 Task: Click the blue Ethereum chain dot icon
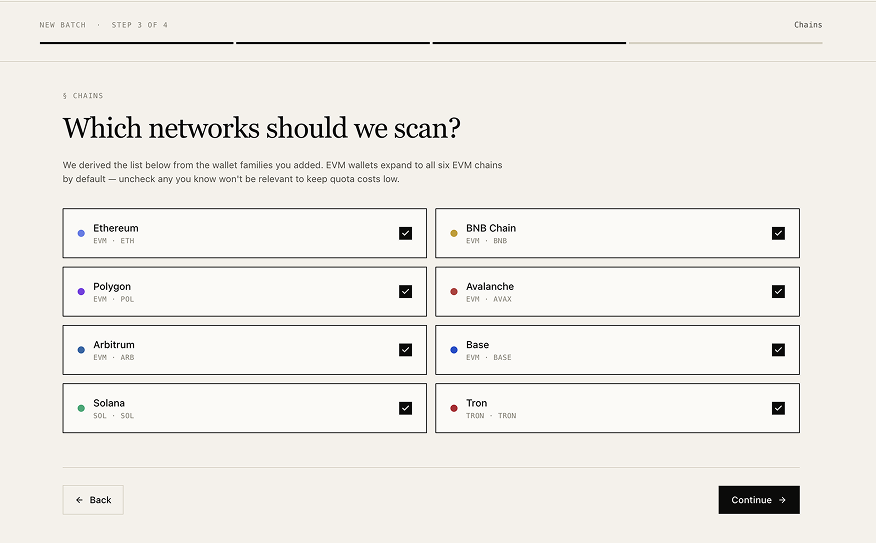click(81, 233)
